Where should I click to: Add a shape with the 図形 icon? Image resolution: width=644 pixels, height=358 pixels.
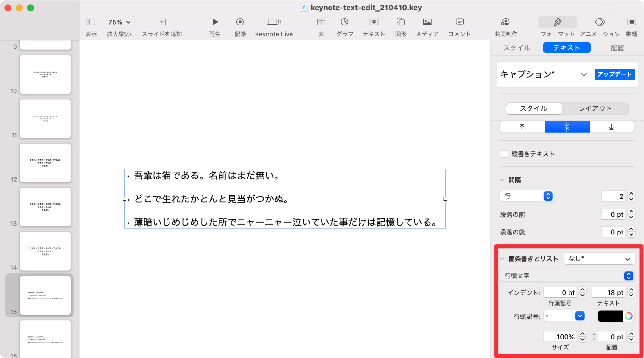coord(400,22)
